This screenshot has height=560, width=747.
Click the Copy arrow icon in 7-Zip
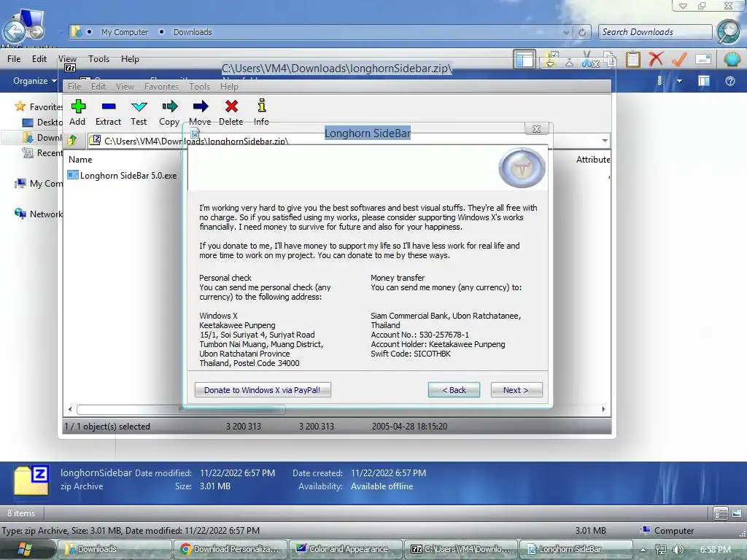(x=169, y=106)
